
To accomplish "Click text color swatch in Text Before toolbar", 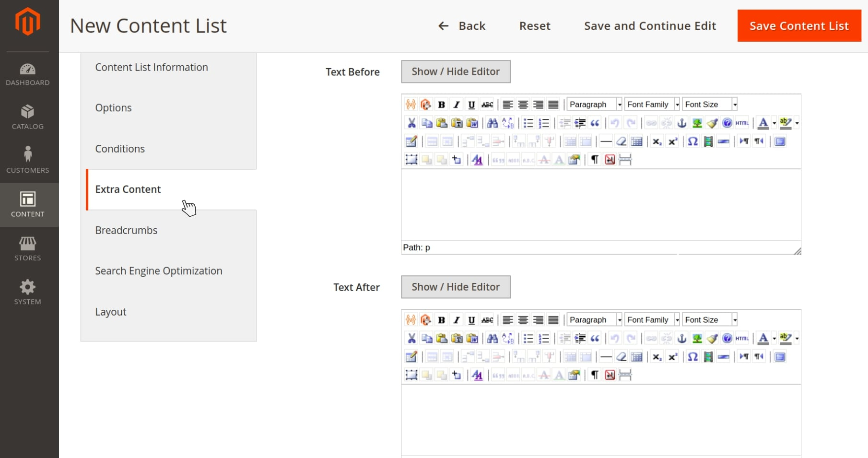I will pyautogui.click(x=763, y=123).
